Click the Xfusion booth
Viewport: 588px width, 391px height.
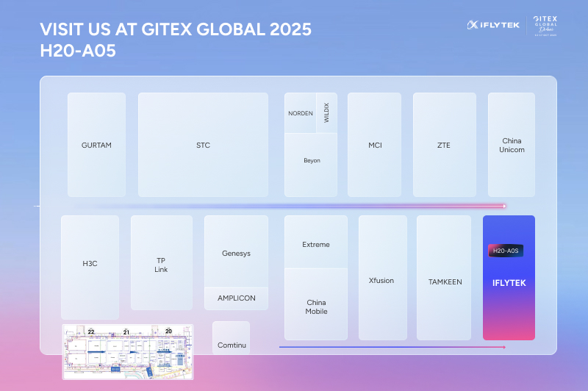(382, 279)
